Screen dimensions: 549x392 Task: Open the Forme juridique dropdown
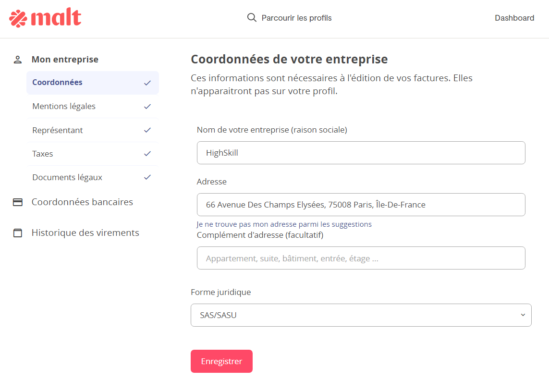pos(361,315)
